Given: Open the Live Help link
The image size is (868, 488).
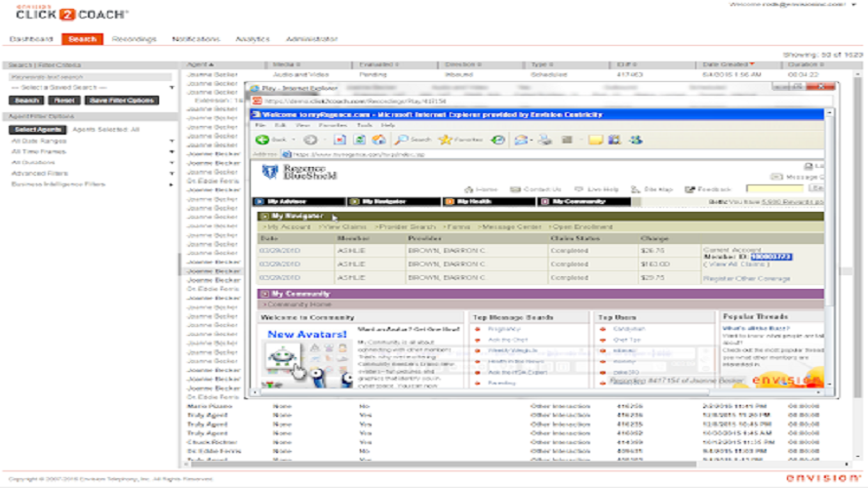Looking at the screenshot, I should (x=596, y=189).
